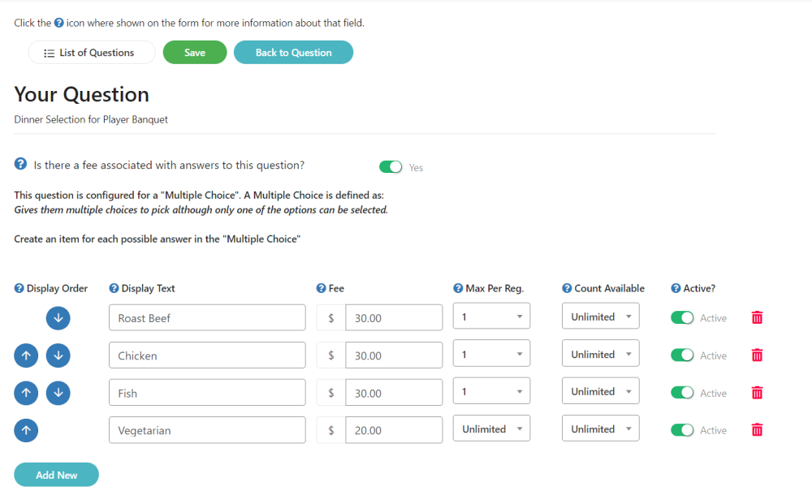Disable the Active toggle for Chicken
This screenshot has width=812, height=504.
[x=682, y=355]
